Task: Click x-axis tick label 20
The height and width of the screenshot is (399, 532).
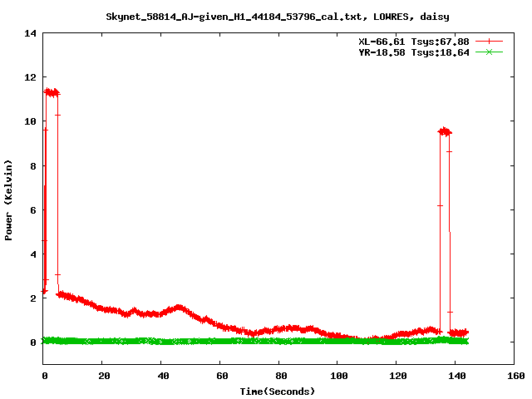Action: coord(104,376)
